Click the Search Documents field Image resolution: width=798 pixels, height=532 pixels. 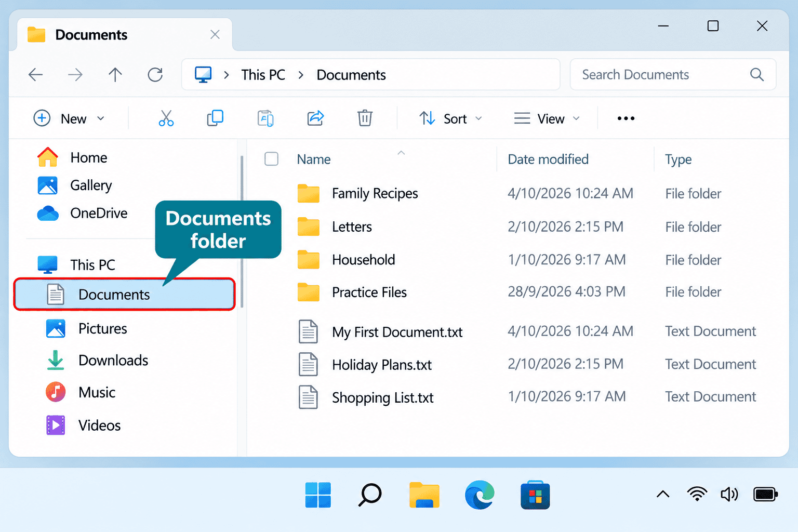673,75
